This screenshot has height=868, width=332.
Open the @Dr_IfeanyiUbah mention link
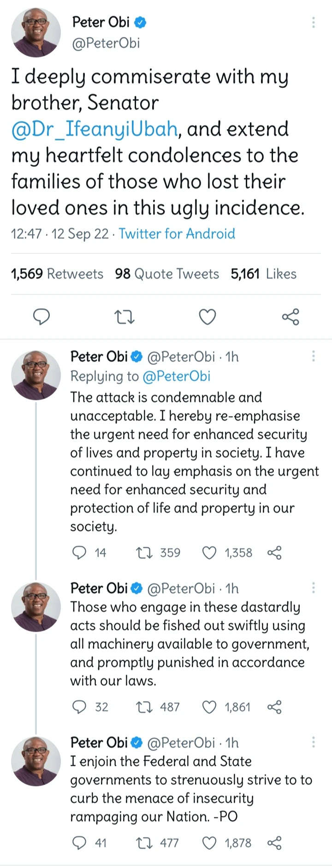[95, 129]
